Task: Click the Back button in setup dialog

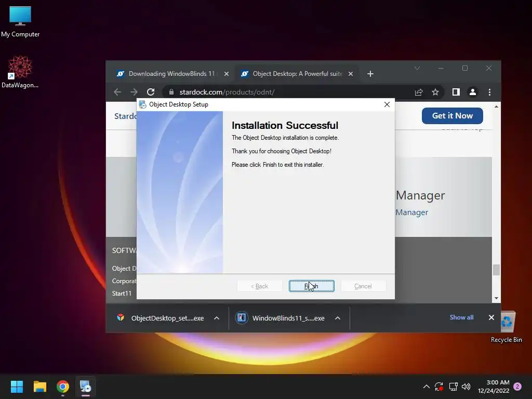Action: [x=260, y=286]
